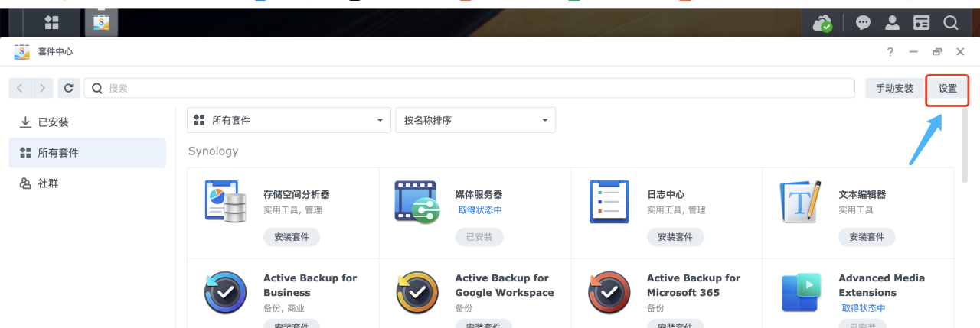980x328 pixels.
Task: Click the Package Center taskbar icon
Action: click(101, 23)
